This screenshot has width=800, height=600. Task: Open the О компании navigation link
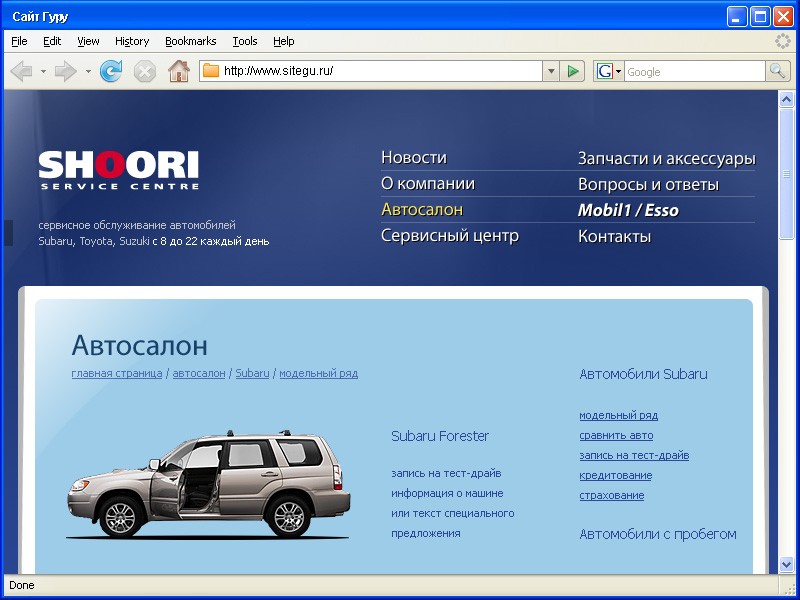point(428,184)
